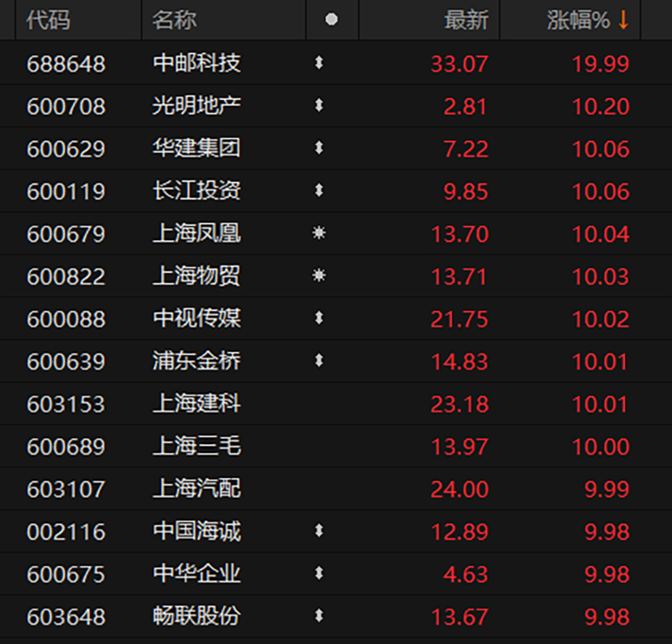Select stock code 600629
The image size is (672, 644).
pos(66,149)
